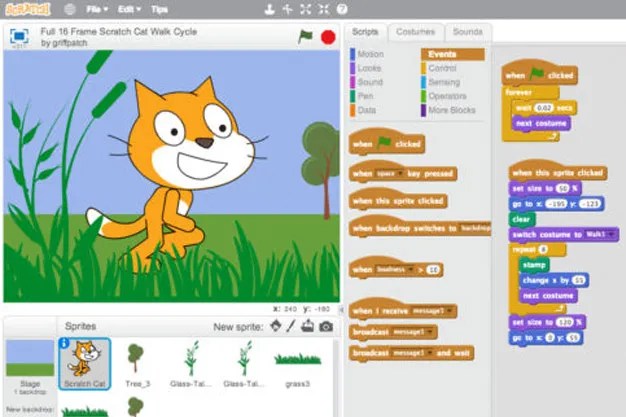The width and height of the screenshot is (626, 417).
Task: Switch to the Costumes tab
Action: [416, 32]
